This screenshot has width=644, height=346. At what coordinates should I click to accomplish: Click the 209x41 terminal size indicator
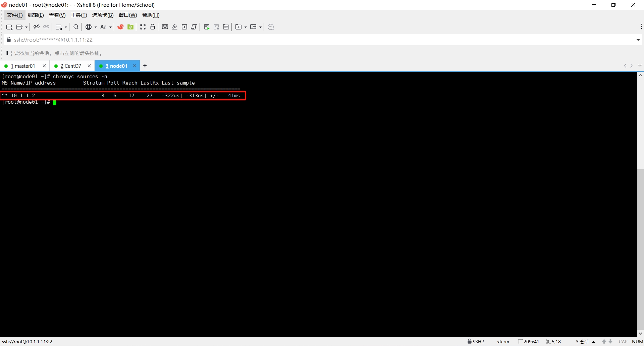point(529,342)
